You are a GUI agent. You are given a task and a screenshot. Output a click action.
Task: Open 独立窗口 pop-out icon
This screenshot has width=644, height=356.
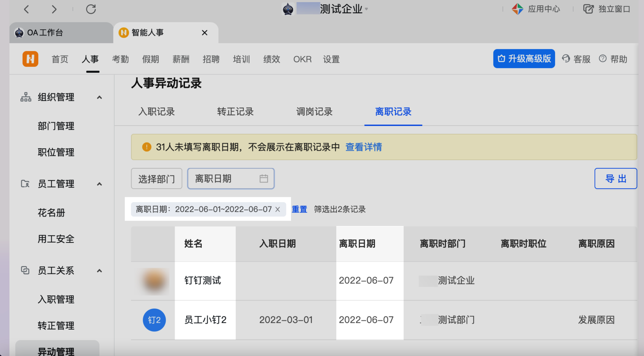[588, 9]
